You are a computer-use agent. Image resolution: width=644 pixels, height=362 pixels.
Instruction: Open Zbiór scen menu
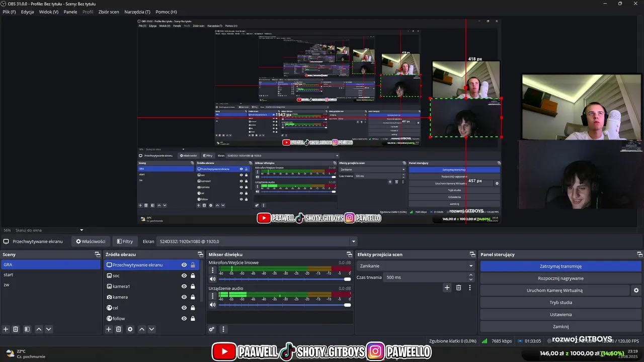pyautogui.click(x=109, y=12)
